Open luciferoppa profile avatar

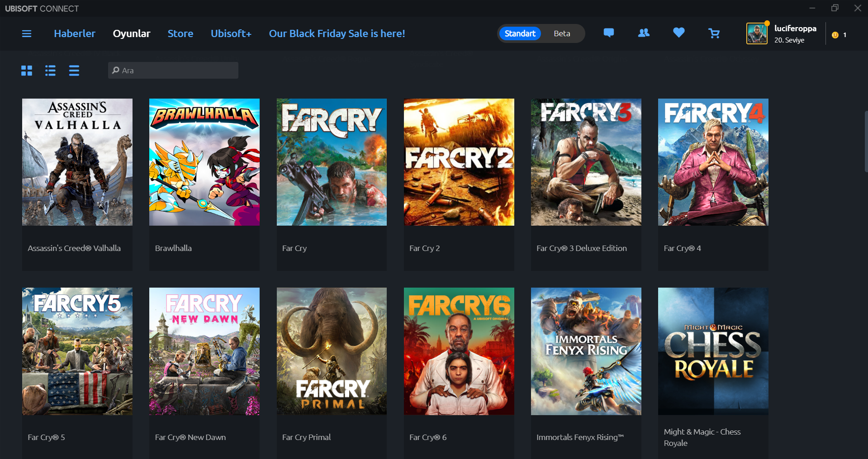coord(757,33)
